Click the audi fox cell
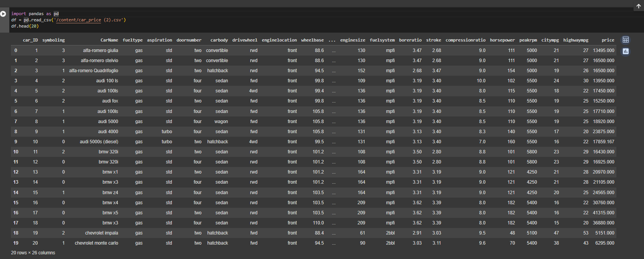This screenshot has width=644, height=259. click(x=110, y=101)
